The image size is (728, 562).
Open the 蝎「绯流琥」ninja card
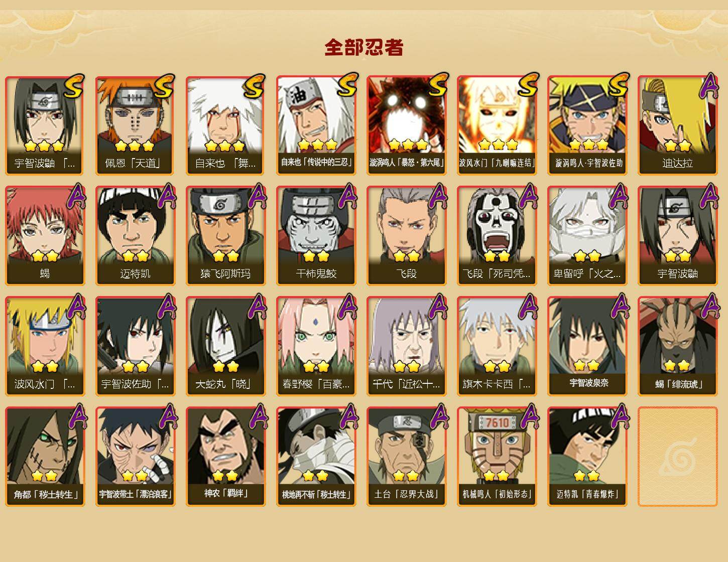point(678,346)
